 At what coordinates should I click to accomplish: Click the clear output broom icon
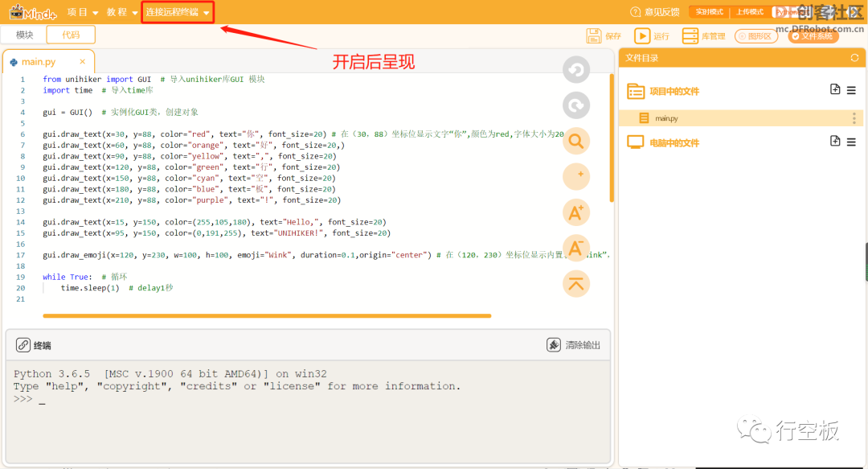pos(554,345)
